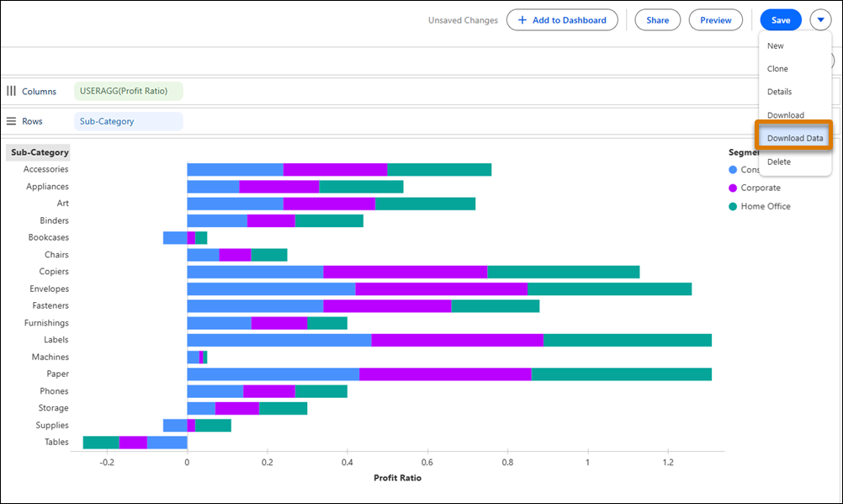Click the blue Consumer bar for Bookcases
Screen dimensions: 843x504
point(175,238)
